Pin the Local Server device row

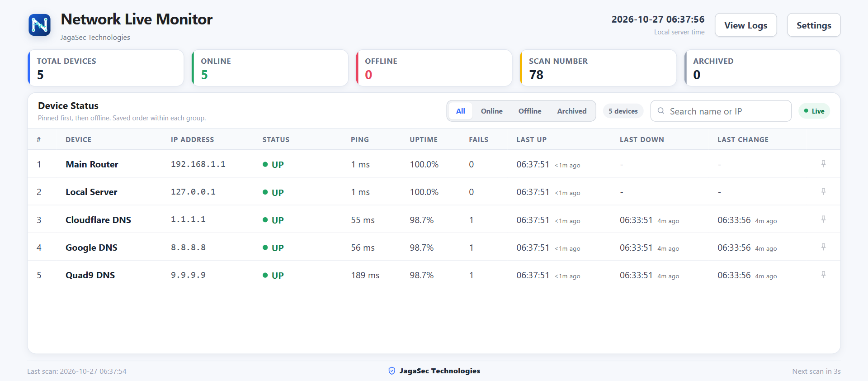(x=823, y=191)
